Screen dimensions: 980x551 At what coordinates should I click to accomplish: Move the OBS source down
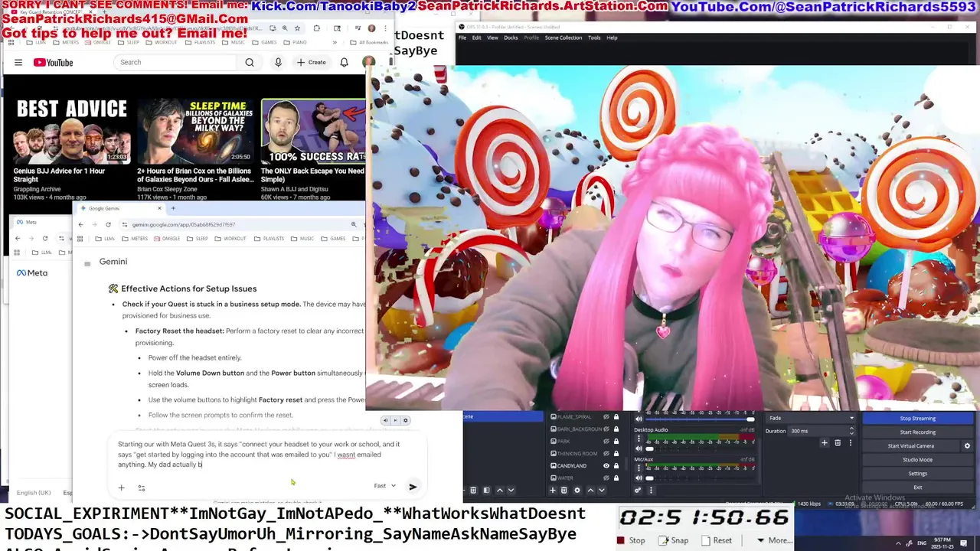click(603, 491)
